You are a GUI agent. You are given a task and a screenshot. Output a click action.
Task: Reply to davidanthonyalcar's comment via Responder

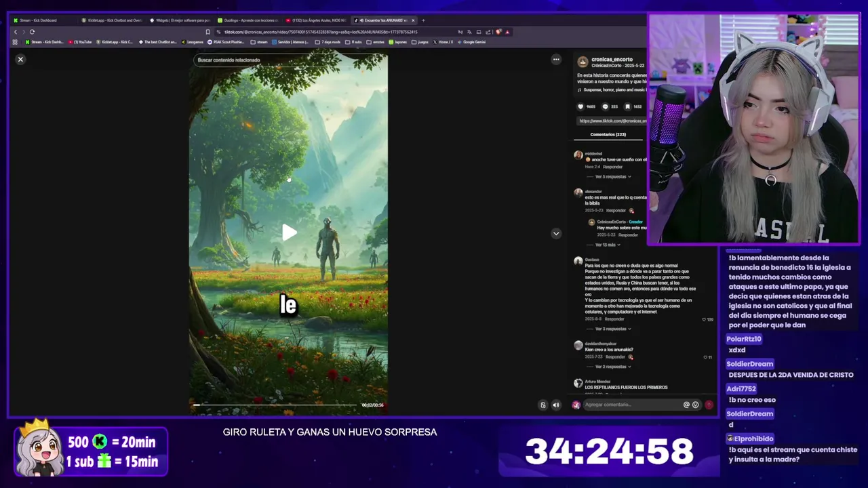coord(616,357)
